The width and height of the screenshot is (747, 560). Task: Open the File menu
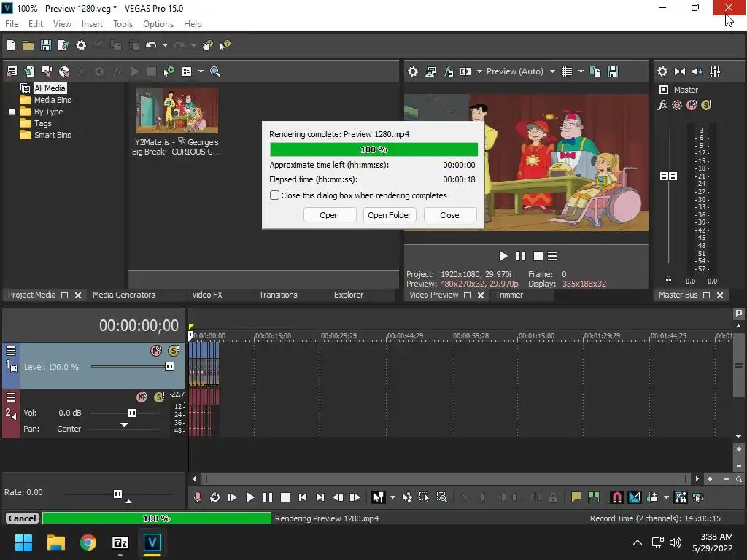click(x=12, y=24)
